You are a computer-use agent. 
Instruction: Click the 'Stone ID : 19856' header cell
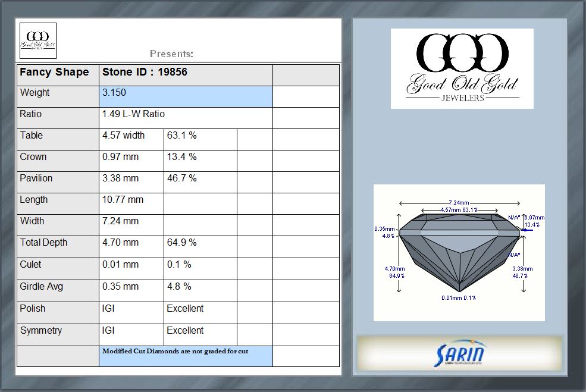pyautogui.click(x=186, y=75)
